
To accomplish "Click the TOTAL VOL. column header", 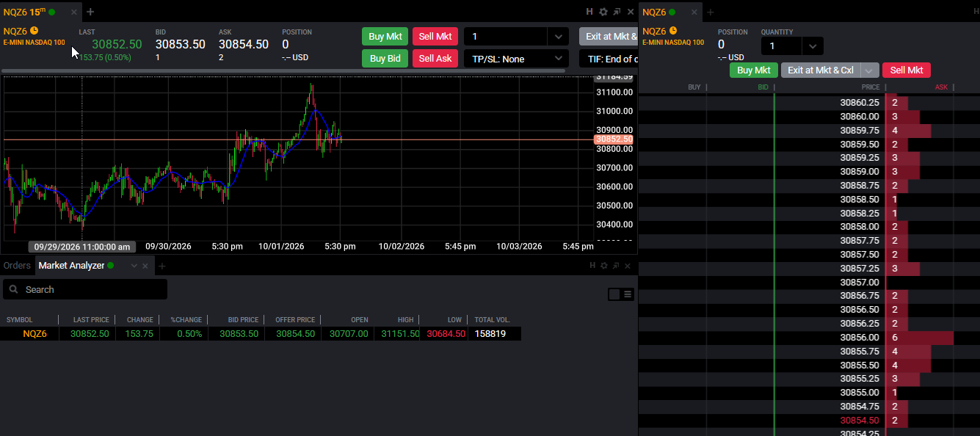I will pos(492,320).
